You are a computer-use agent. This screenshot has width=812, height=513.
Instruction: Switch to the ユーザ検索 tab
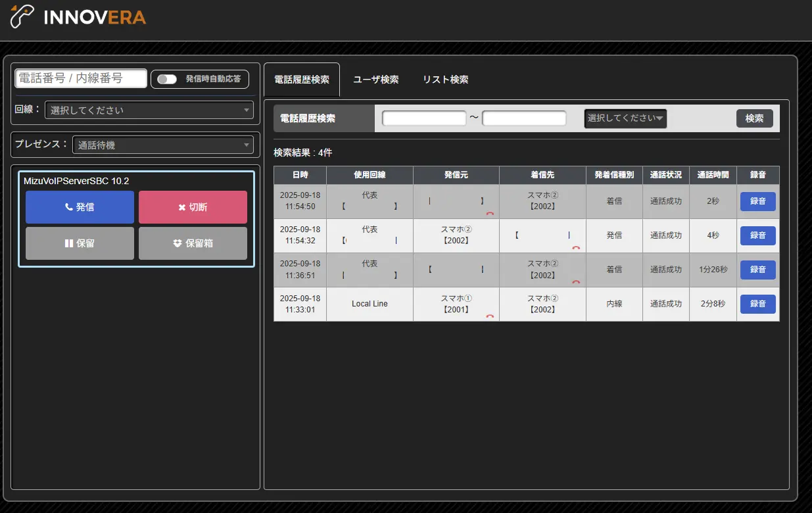(375, 80)
